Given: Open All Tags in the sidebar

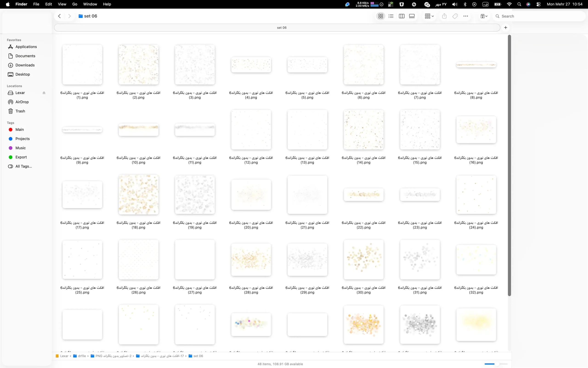Looking at the screenshot, I should tap(24, 167).
